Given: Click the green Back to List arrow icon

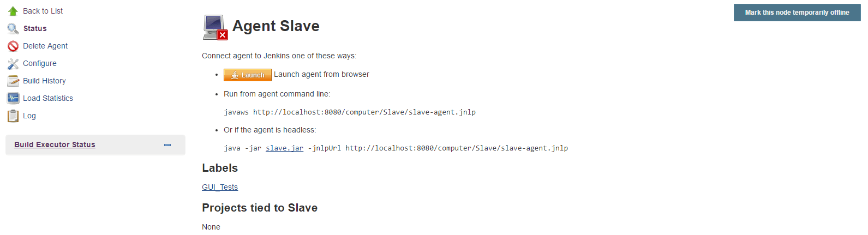Looking at the screenshot, I should coord(13,11).
